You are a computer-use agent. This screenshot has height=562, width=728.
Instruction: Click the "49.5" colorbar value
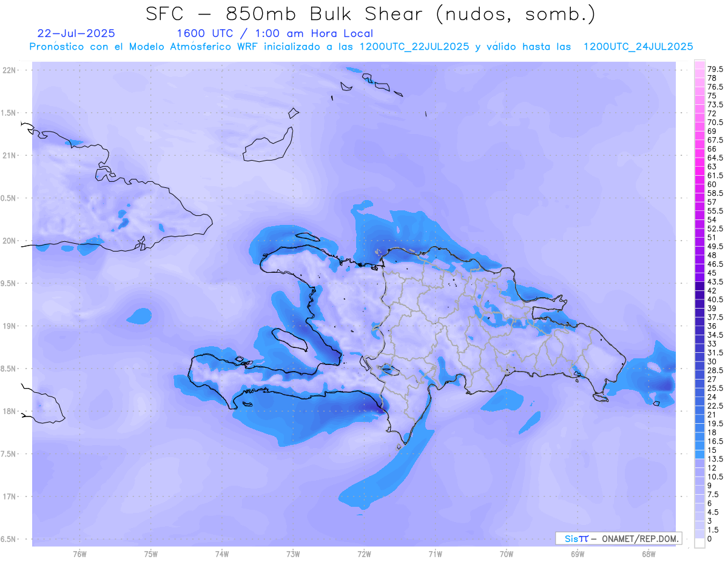tap(716, 246)
